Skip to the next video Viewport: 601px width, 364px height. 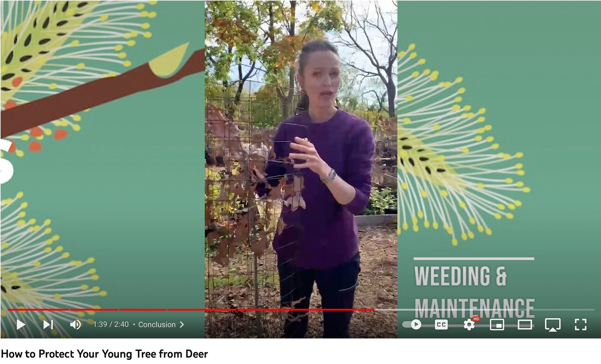48,324
